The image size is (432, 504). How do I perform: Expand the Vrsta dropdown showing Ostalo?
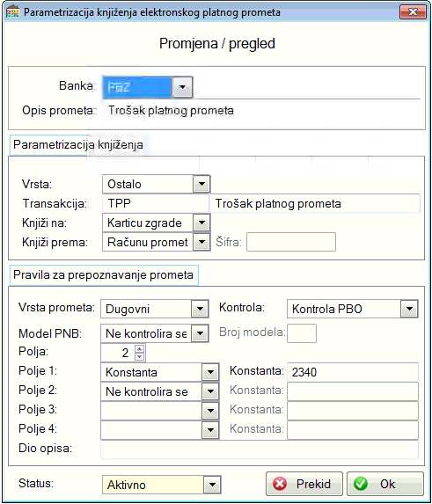tap(201, 184)
